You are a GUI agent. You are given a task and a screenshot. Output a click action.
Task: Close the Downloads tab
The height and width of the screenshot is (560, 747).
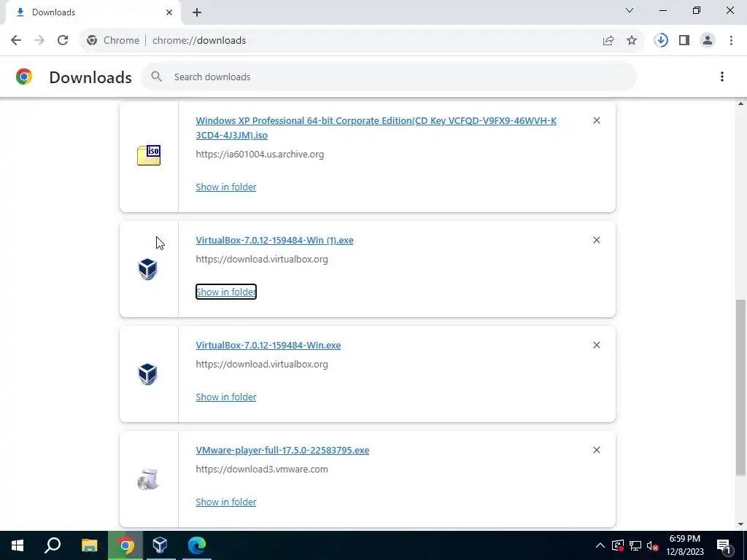(x=169, y=12)
